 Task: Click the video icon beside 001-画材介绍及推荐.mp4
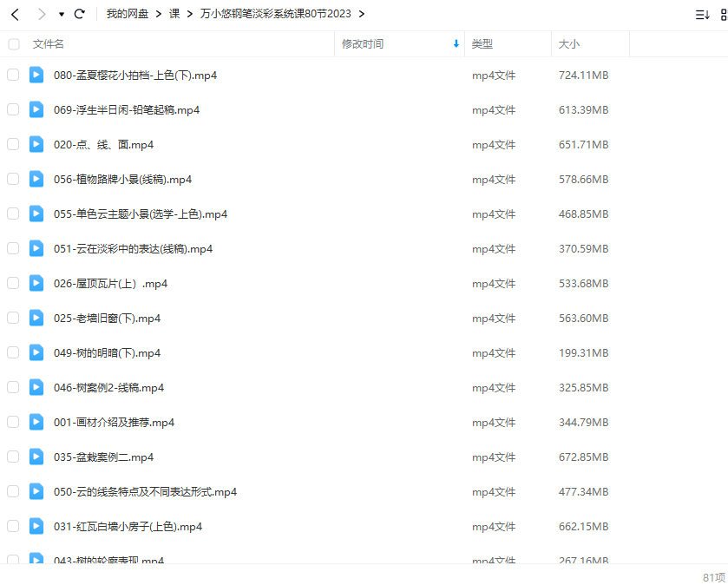[x=36, y=423]
